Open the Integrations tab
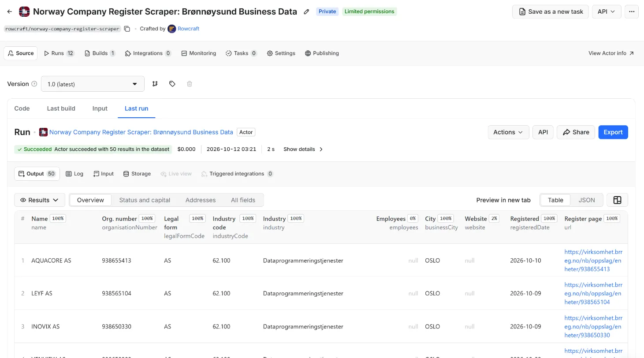644x358 pixels. [148, 53]
